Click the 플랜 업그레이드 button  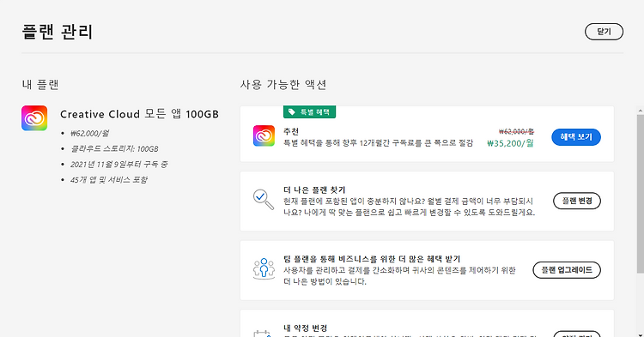[x=567, y=270]
